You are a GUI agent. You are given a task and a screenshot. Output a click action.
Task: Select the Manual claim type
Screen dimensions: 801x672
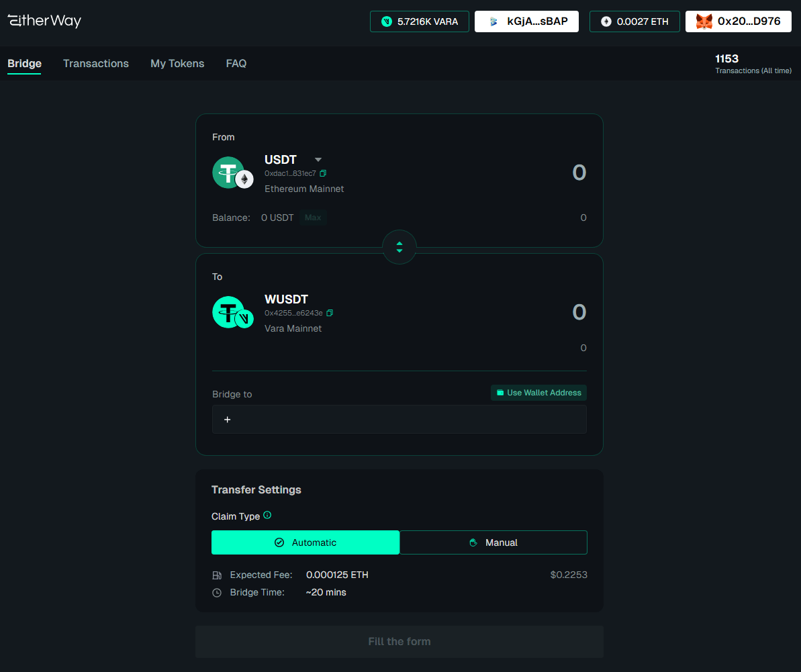click(493, 542)
